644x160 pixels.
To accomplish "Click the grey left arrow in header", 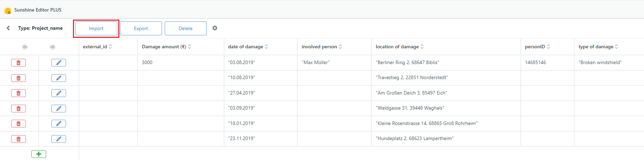I will click(25, 47).
